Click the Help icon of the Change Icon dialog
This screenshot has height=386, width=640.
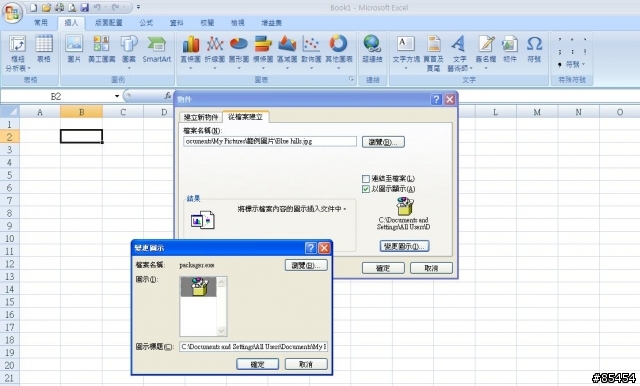pos(310,248)
